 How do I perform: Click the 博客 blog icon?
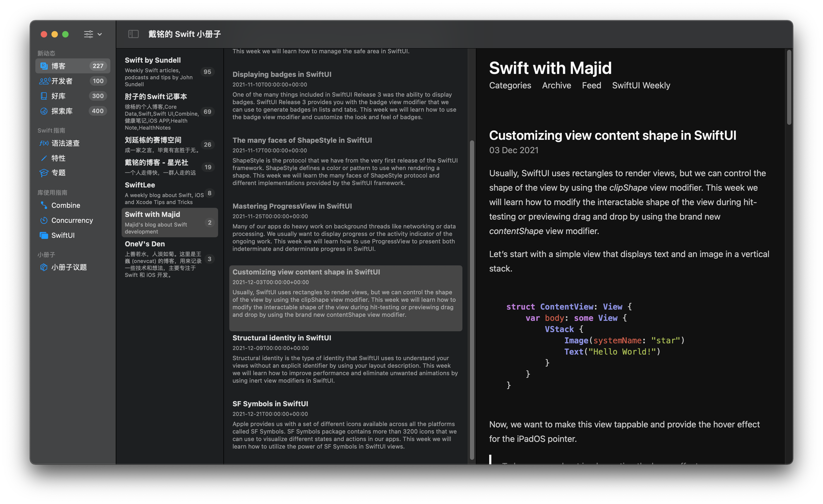coord(44,66)
